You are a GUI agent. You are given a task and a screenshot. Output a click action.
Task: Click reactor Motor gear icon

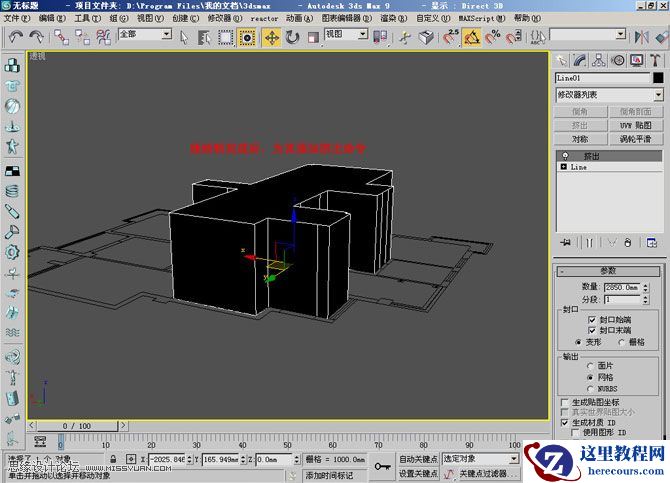pos(12,252)
